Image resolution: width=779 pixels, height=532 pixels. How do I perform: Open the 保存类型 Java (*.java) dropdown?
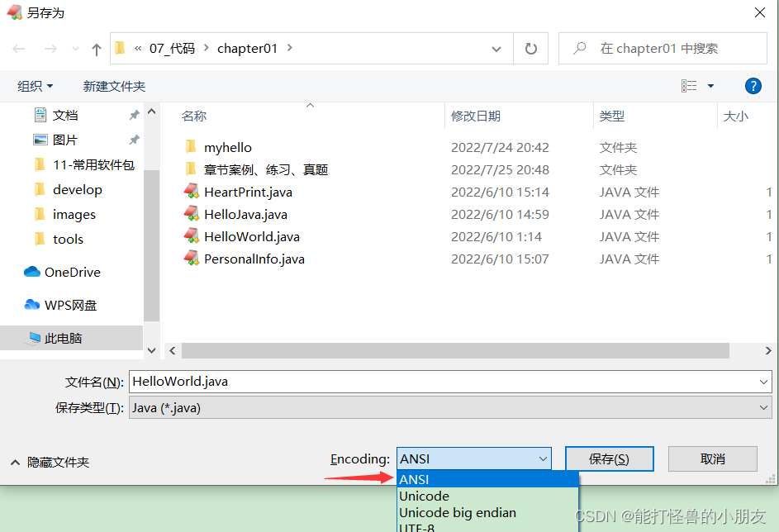point(450,408)
